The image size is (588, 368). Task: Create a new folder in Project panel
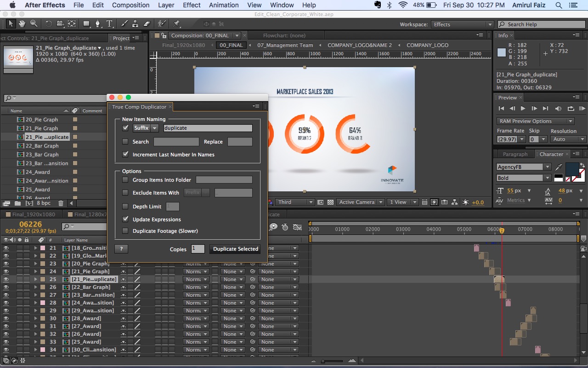coord(17,203)
